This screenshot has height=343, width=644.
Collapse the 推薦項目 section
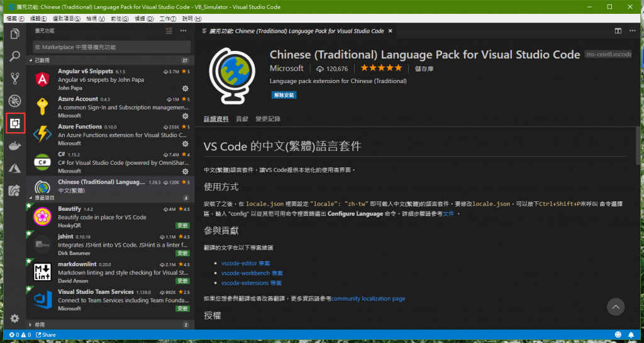(110, 198)
